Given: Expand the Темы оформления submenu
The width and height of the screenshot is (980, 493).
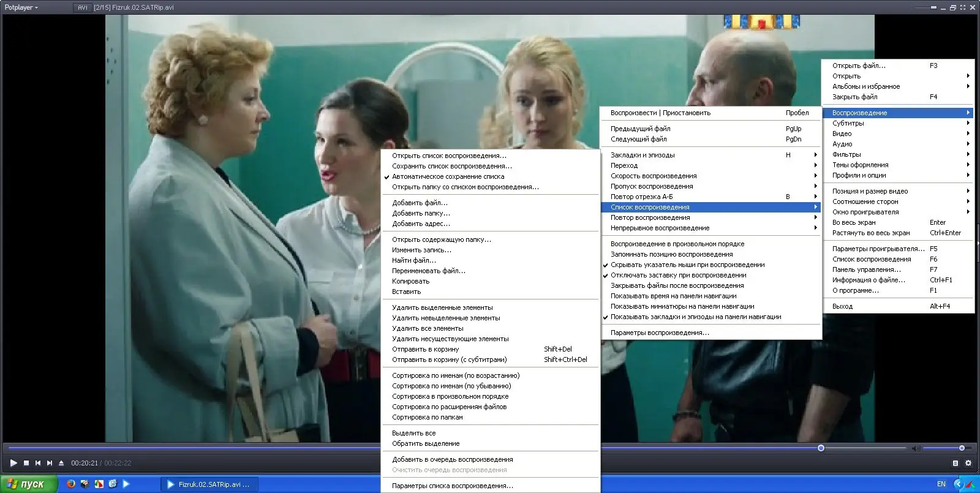Looking at the screenshot, I should [898, 165].
